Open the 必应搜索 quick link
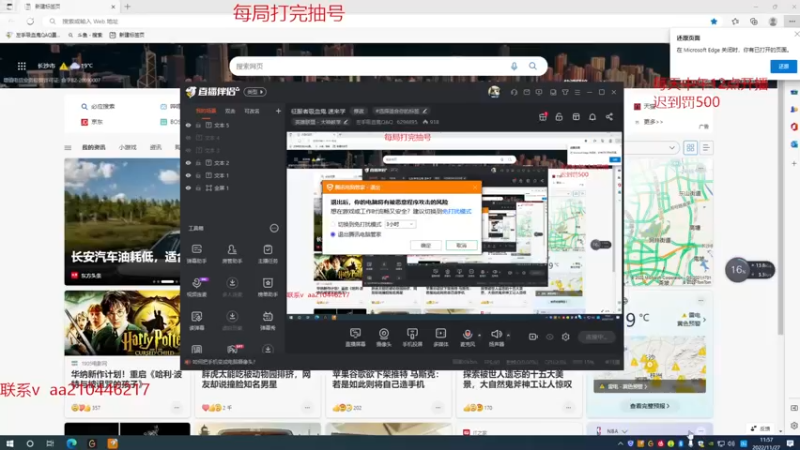The height and width of the screenshot is (450, 800). point(98,107)
